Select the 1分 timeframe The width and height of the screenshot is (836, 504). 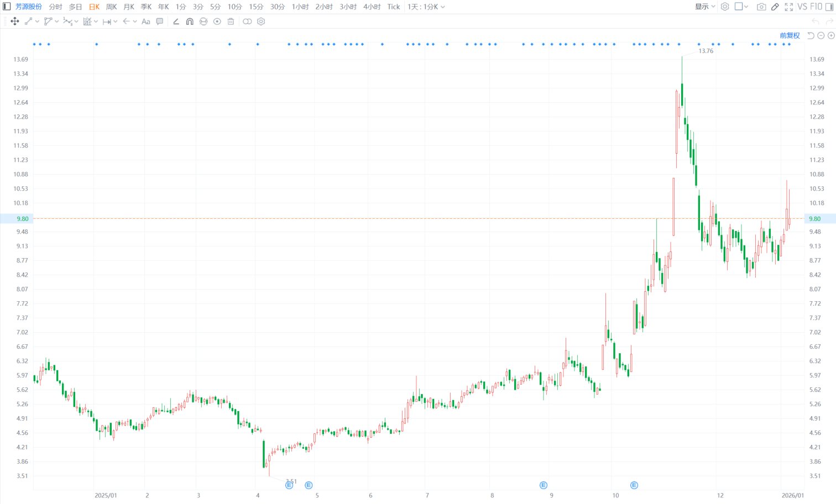click(x=181, y=7)
